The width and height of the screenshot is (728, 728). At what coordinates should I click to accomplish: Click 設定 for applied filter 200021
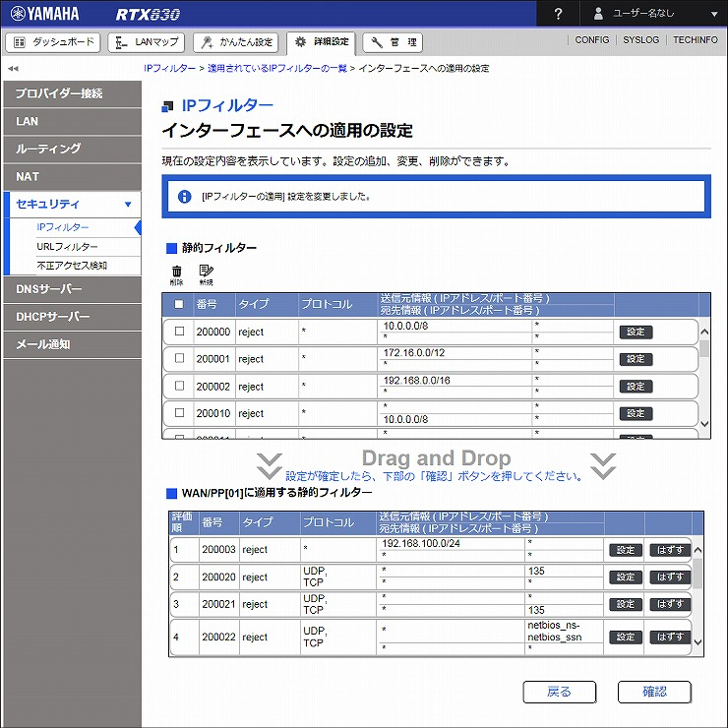click(x=626, y=604)
